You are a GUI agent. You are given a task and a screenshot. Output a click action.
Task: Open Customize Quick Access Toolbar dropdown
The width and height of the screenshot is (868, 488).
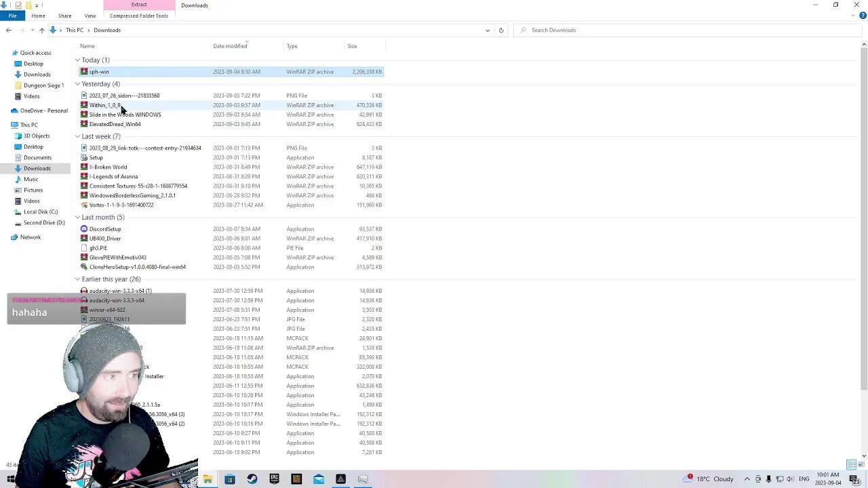tap(37, 5)
